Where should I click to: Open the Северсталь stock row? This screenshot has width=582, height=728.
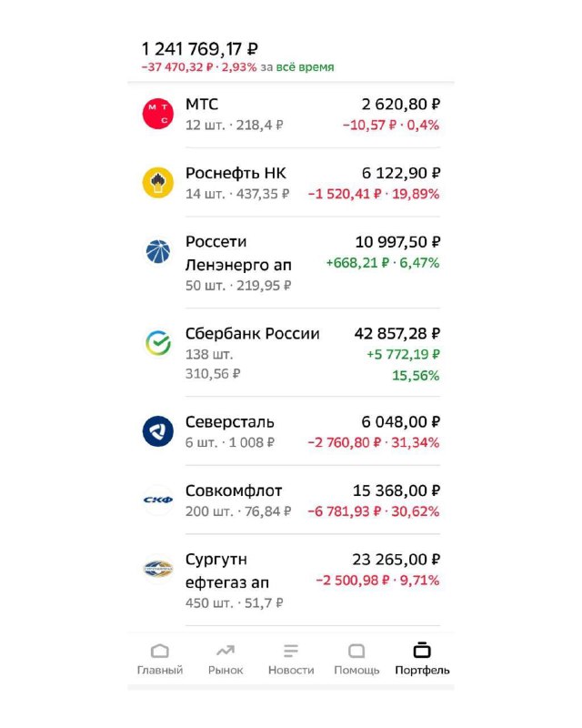(291, 431)
